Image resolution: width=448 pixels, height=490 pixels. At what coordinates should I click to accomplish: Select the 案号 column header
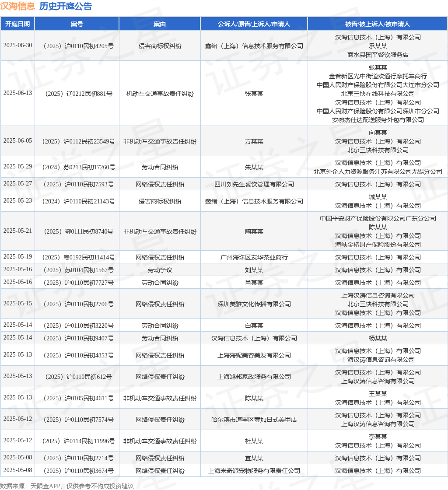point(77,24)
